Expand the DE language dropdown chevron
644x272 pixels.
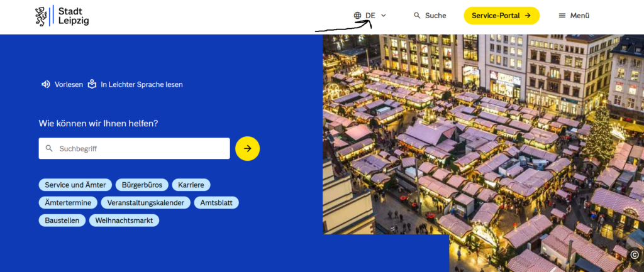pos(384,16)
